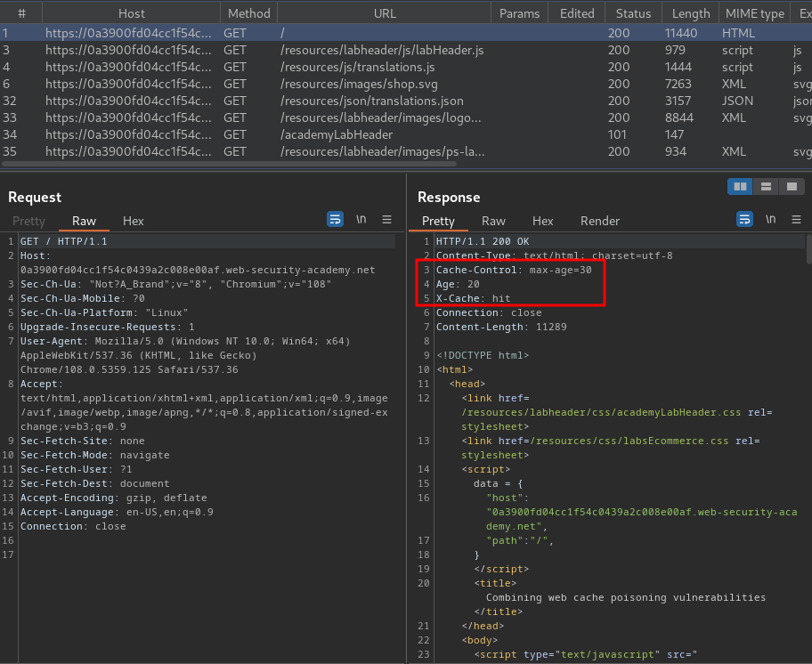The width and height of the screenshot is (812, 664).
Task: Select row 33 labheader/images/logo request
Action: [406, 118]
